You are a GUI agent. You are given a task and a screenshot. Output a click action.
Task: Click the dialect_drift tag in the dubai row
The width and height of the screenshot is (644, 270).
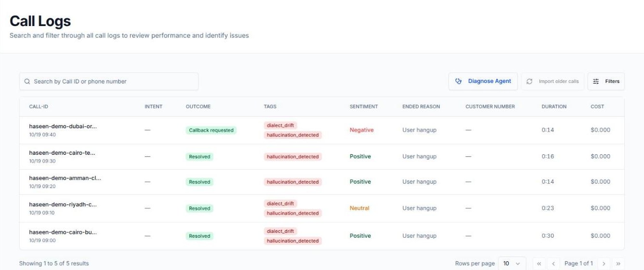point(280,125)
